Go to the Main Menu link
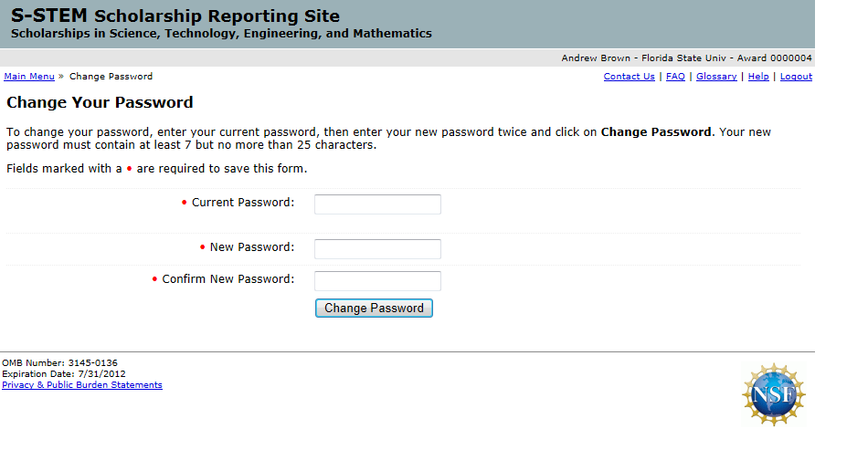The height and width of the screenshot is (471, 868). 29,77
